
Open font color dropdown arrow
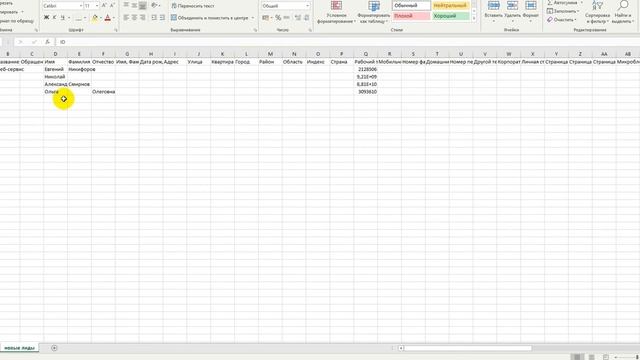[x=113, y=18]
